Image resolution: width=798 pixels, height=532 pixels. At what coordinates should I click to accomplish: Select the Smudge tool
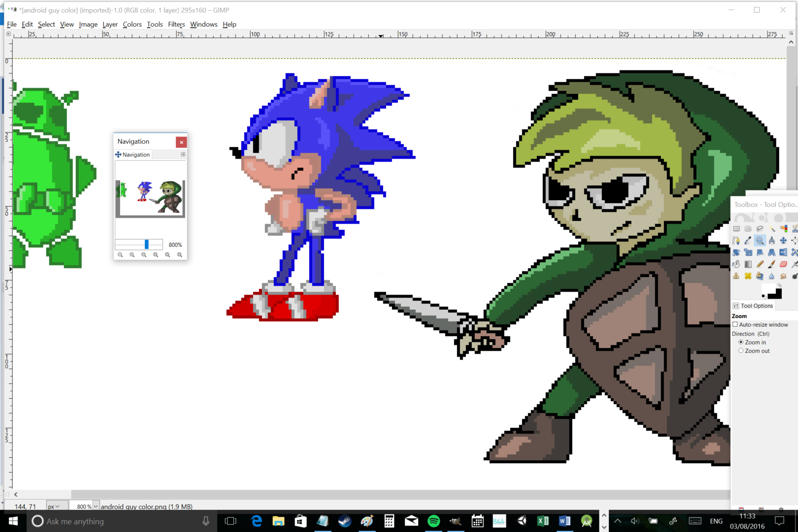click(x=783, y=276)
